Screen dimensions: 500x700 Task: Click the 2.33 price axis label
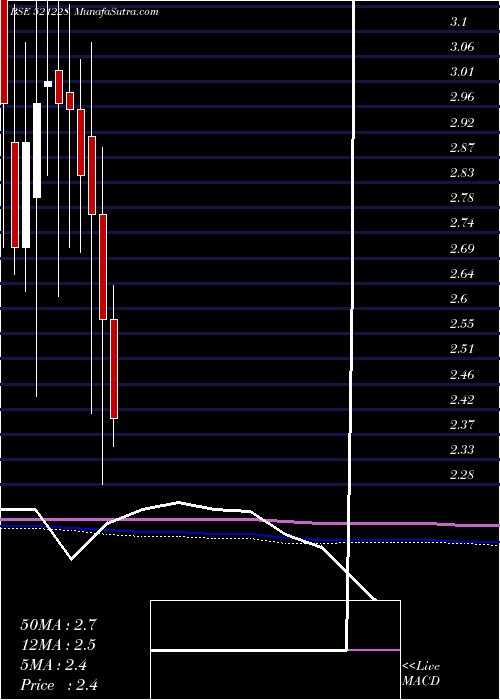[462, 450]
